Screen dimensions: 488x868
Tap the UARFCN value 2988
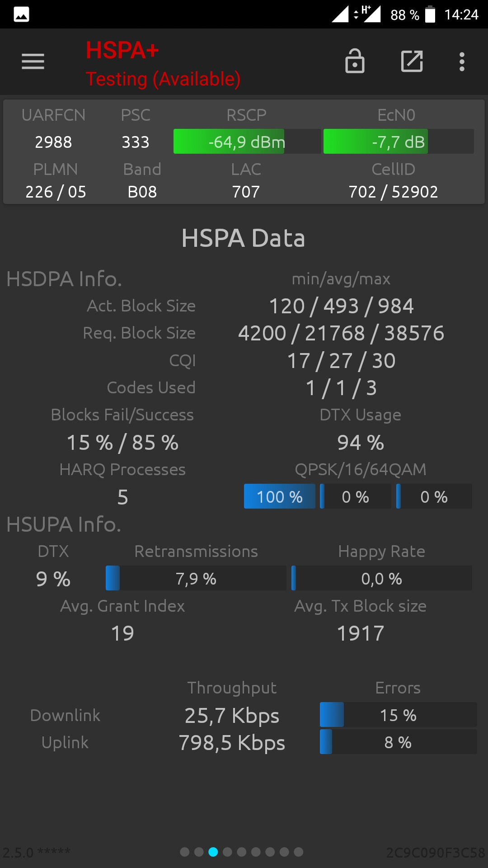(x=53, y=142)
